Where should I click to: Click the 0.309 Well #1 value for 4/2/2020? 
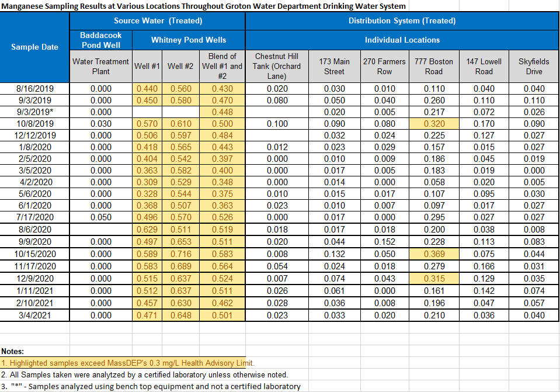tap(147, 182)
